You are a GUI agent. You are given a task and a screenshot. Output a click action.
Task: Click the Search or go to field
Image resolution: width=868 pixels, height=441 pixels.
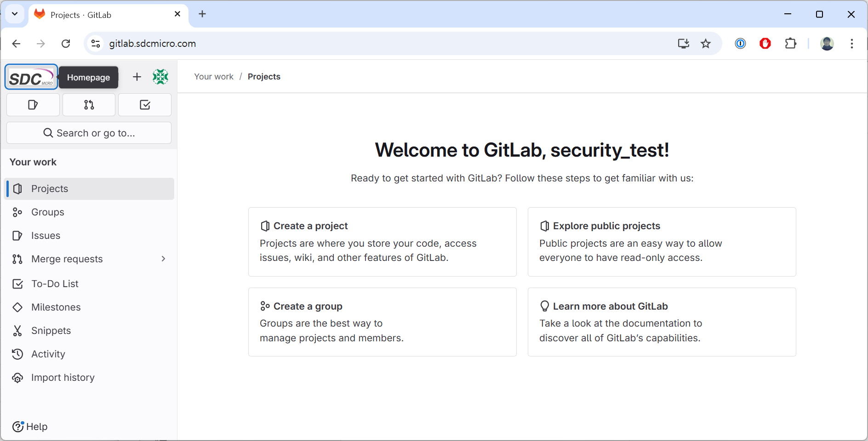point(89,133)
